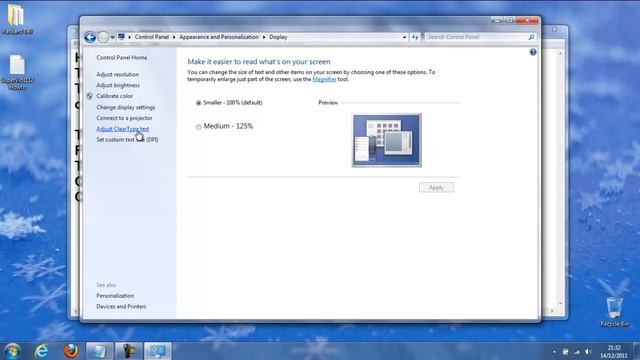Expand the chevron after Appearance and Personalization
The image size is (640, 360).
pyautogui.click(x=264, y=37)
